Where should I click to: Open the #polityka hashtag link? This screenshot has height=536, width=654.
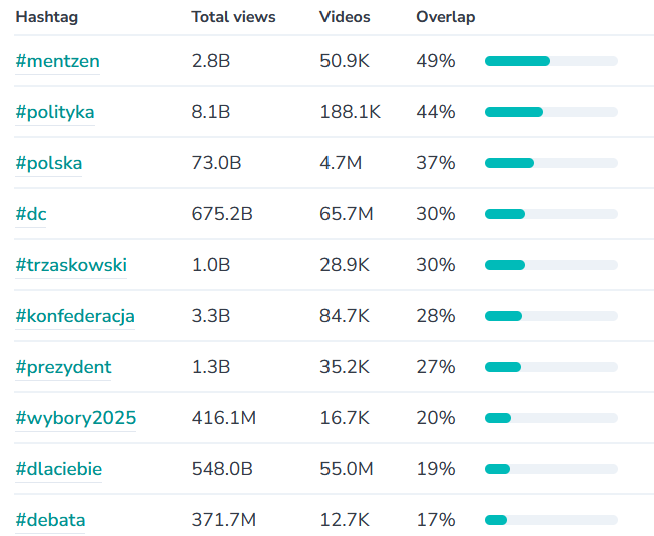point(55,112)
